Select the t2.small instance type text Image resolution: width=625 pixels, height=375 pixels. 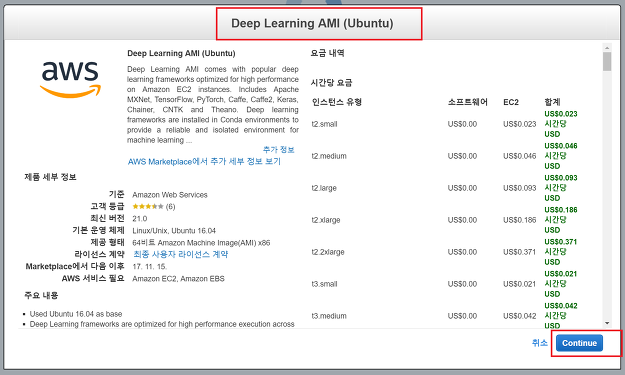[x=324, y=124]
